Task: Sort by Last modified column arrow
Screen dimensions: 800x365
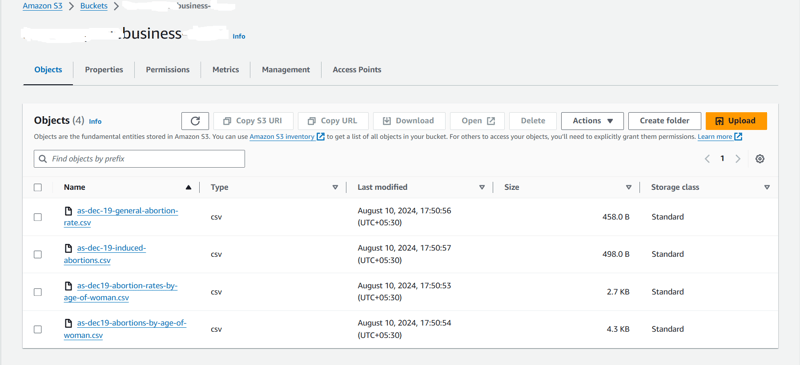Action: (x=482, y=187)
